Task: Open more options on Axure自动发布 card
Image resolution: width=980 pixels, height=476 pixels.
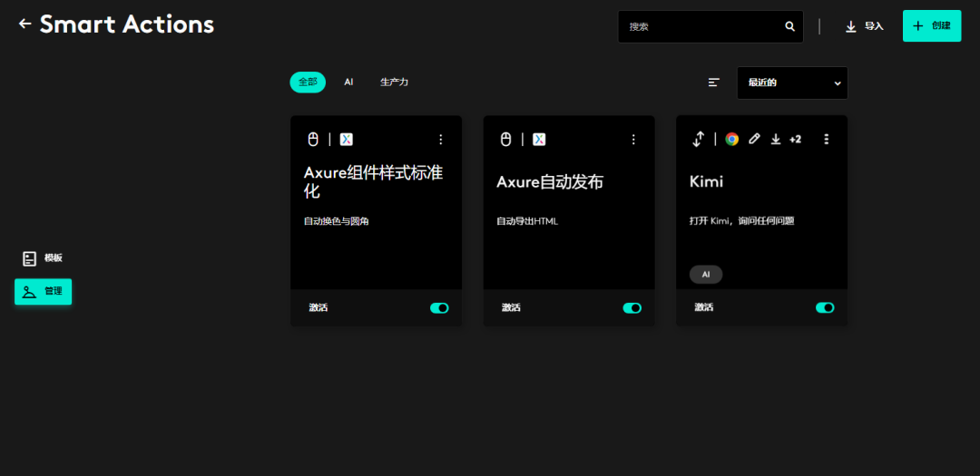Action: [x=633, y=140]
